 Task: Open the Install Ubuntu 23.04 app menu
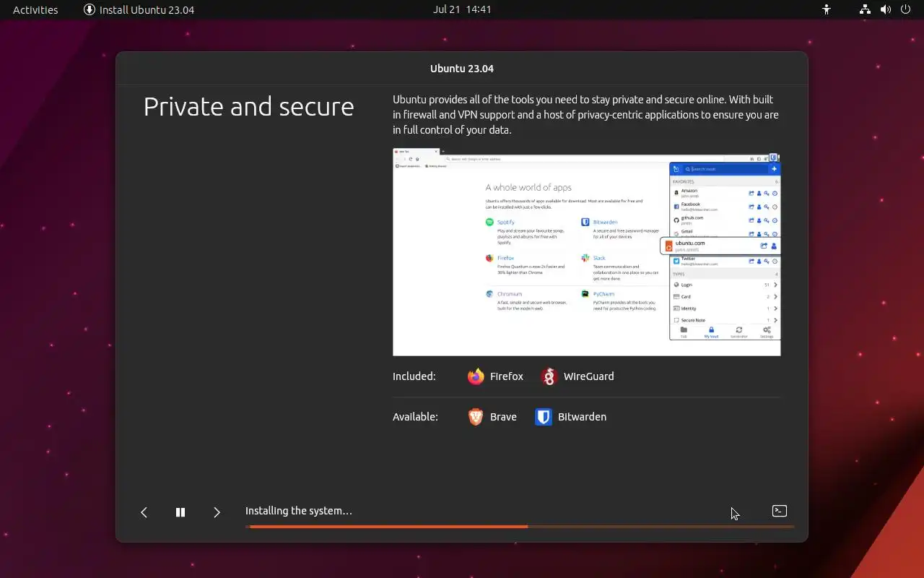[x=139, y=9]
